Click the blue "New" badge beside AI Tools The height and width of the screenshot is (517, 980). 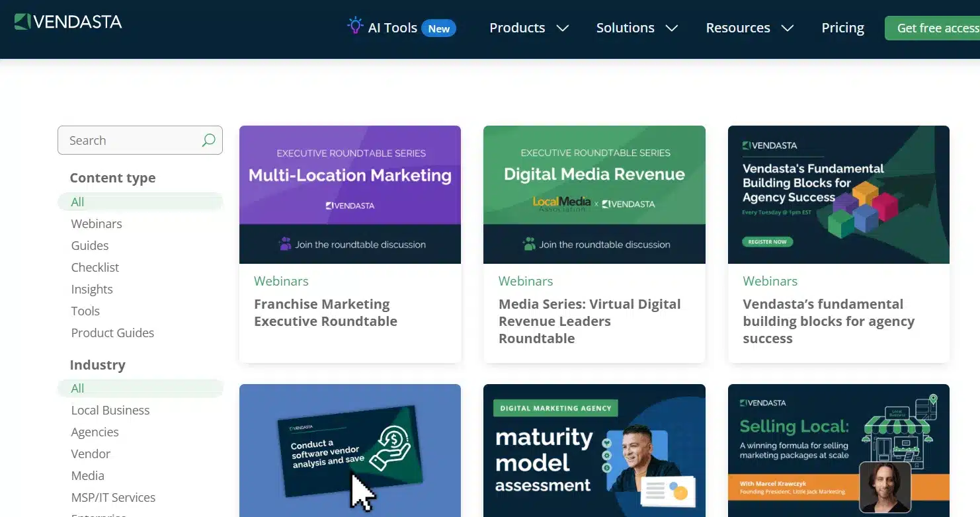(440, 28)
